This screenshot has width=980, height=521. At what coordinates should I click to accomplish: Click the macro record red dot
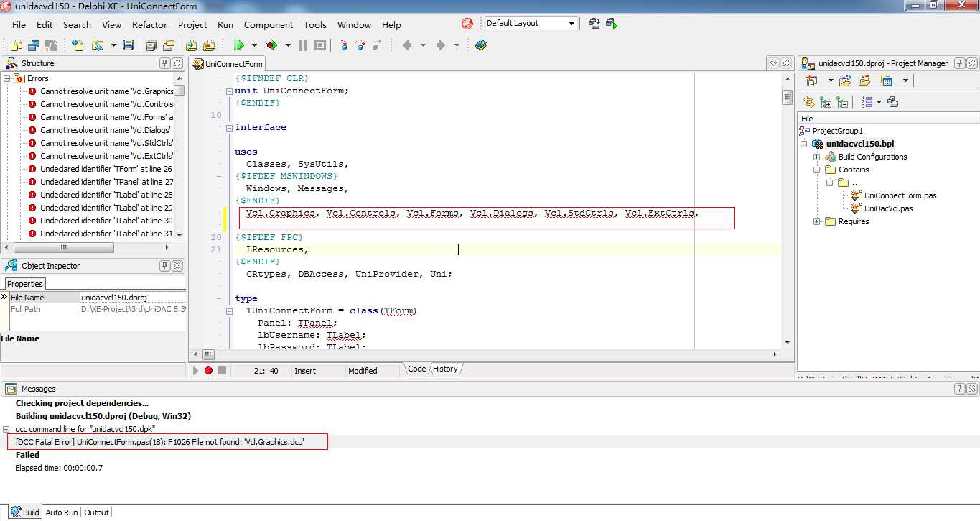click(x=208, y=371)
